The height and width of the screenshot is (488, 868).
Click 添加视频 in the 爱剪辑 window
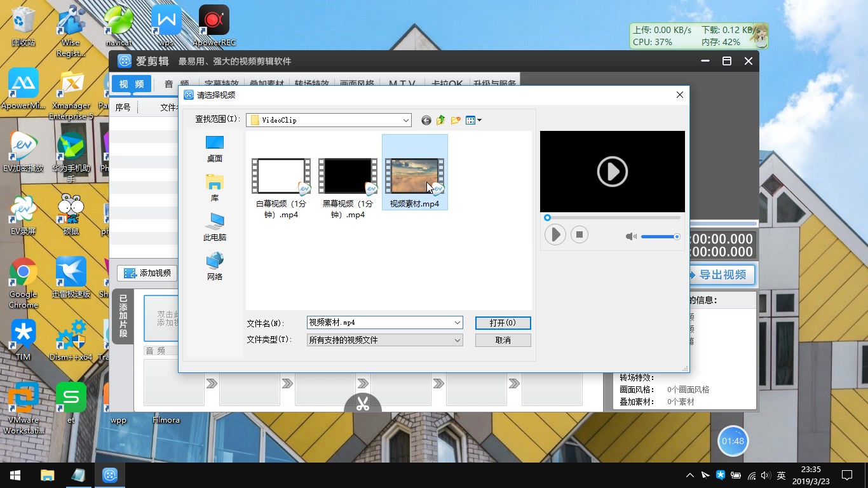coord(147,273)
